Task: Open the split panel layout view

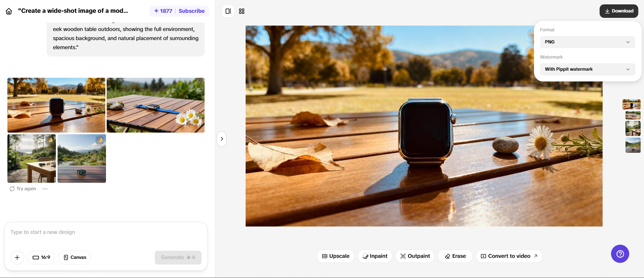Action: coord(228,11)
